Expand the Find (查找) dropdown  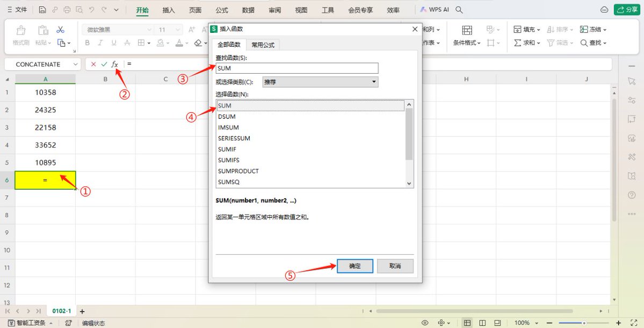[x=605, y=43]
